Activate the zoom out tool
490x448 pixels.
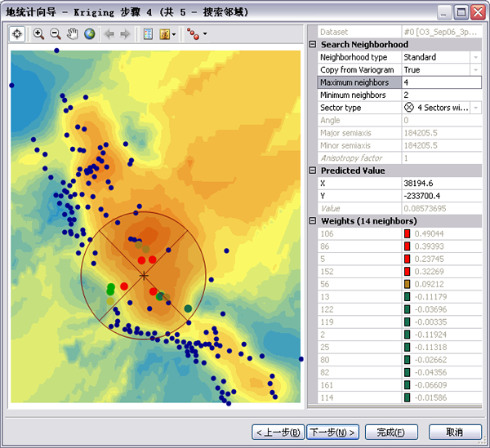56,34
